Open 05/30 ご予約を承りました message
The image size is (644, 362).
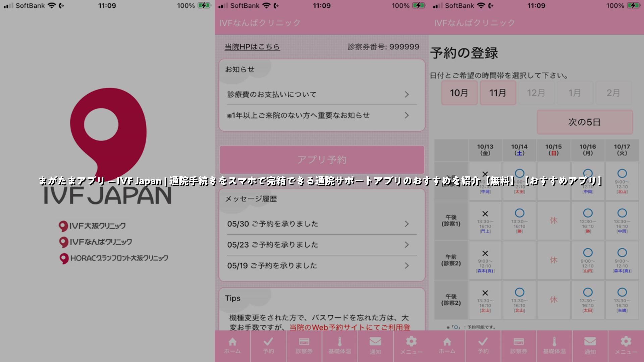tap(322, 224)
